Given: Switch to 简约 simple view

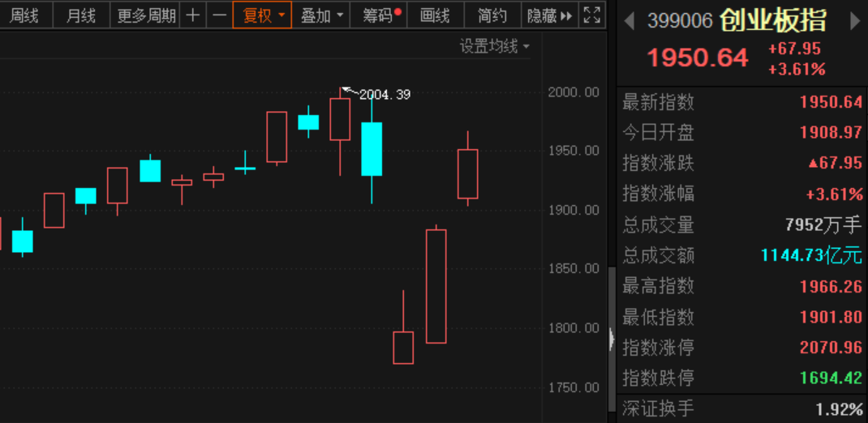Looking at the screenshot, I should tap(492, 15).
